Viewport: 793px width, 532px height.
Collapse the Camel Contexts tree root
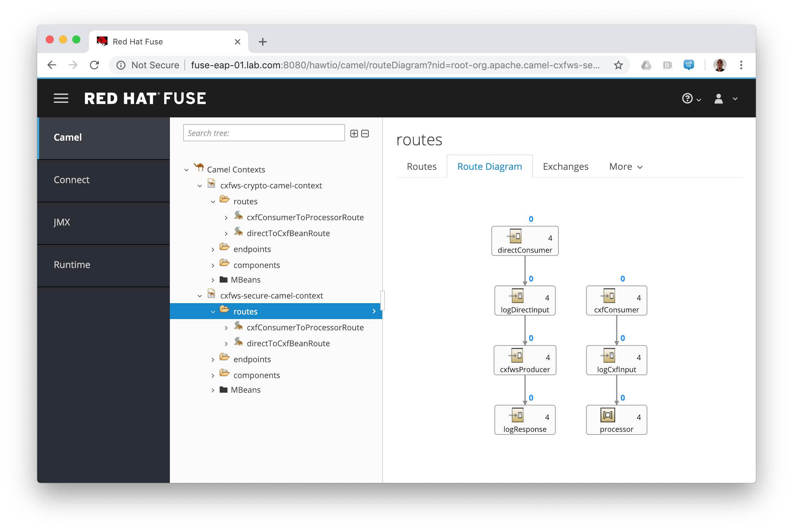[186, 170]
